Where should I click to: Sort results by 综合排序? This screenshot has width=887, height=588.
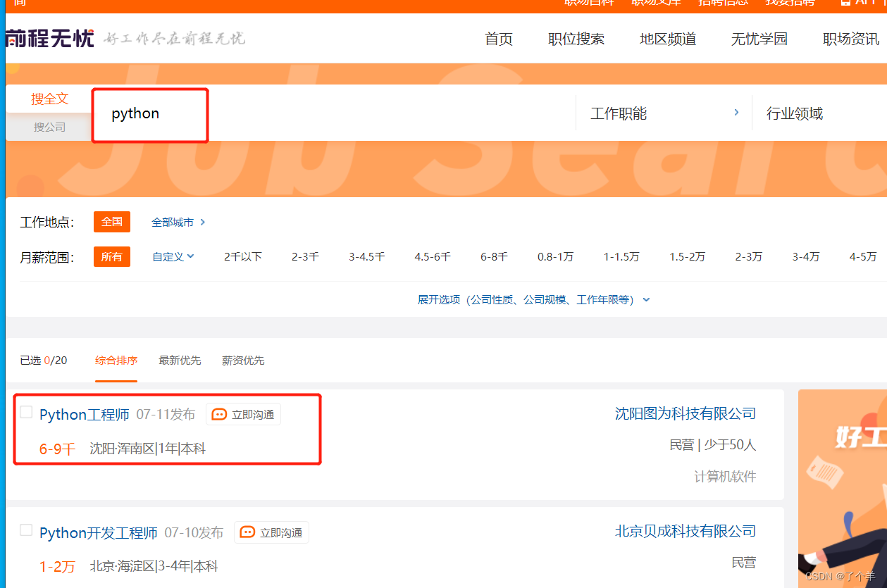(x=116, y=361)
